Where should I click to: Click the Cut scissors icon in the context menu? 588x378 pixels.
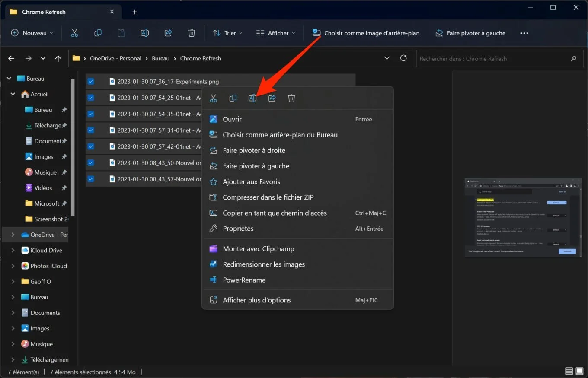pyautogui.click(x=213, y=98)
